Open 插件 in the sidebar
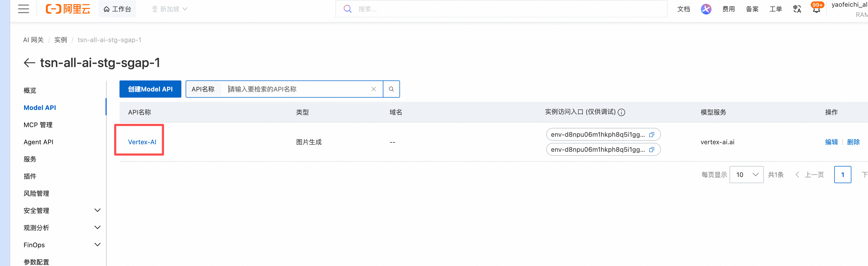 (30, 176)
